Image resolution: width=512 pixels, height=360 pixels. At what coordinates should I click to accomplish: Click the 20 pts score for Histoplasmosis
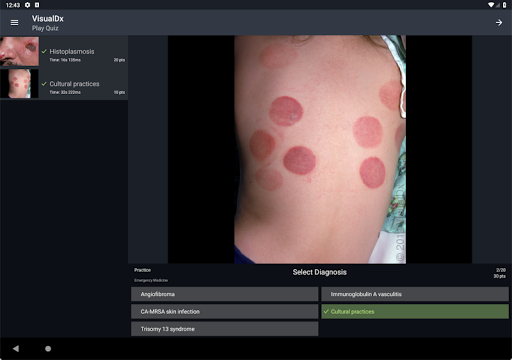[x=119, y=60]
